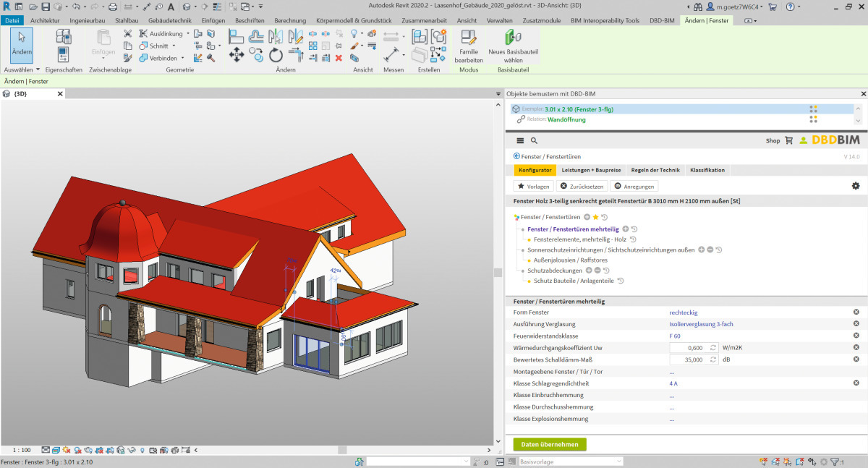Click the Familie bearbeiten icon
The image size is (868, 468).
coord(469,38)
